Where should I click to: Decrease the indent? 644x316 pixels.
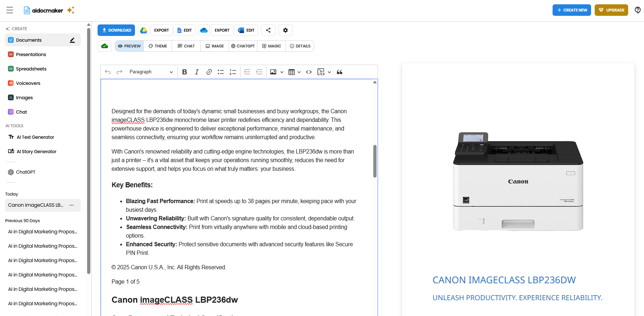tap(247, 72)
